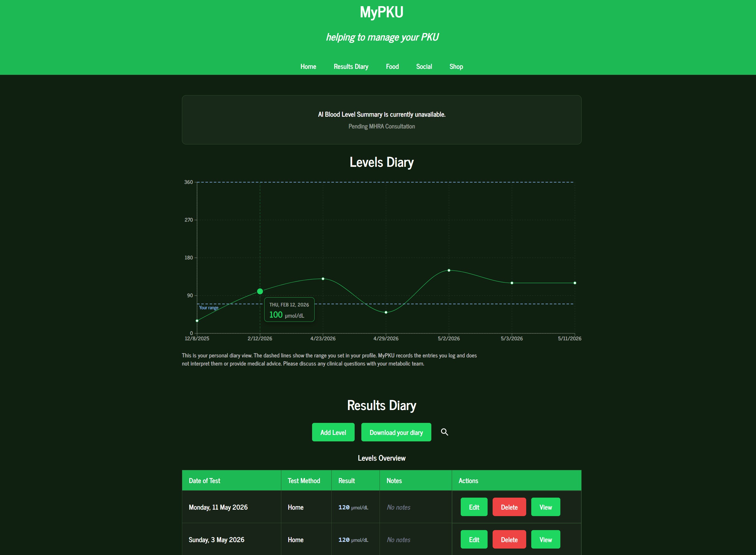The image size is (756, 555).
Task: Click the 360 y-axis label
Action: tap(188, 182)
